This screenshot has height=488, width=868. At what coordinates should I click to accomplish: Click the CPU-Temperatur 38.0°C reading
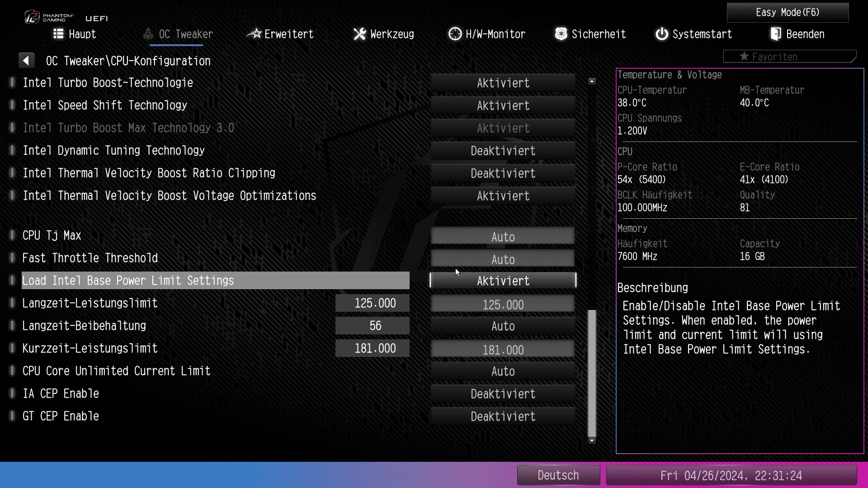(x=632, y=103)
